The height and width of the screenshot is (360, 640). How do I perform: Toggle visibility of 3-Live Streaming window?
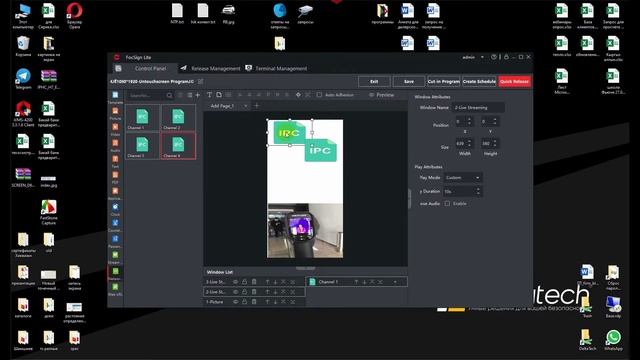pos(236,282)
